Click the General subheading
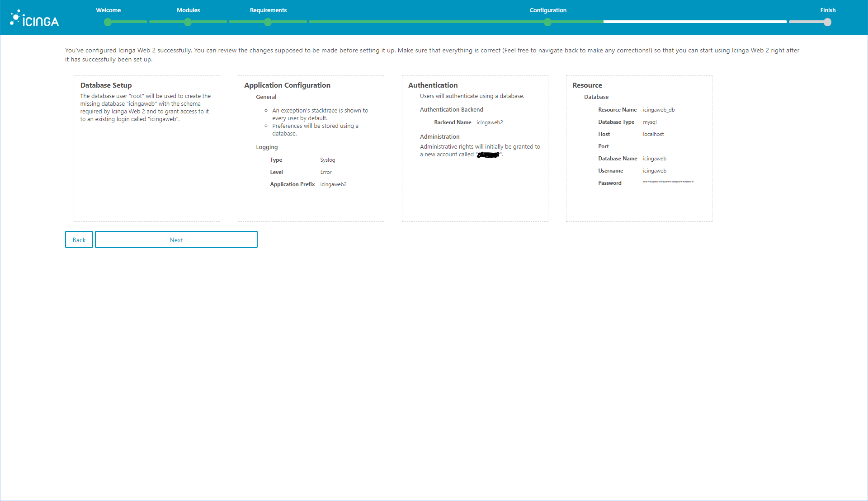 tap(266, 97)
